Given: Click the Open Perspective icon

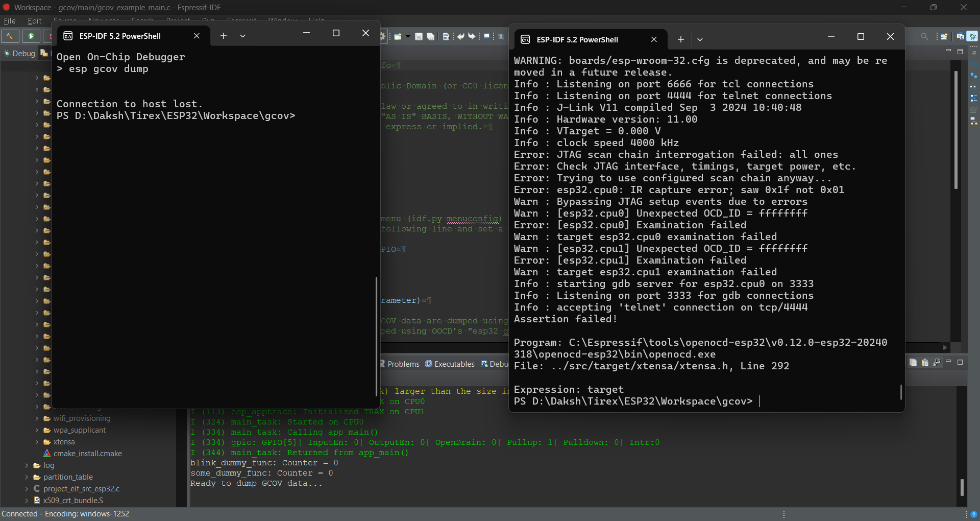Looking at the screenshot, I should tap(944, 36).
